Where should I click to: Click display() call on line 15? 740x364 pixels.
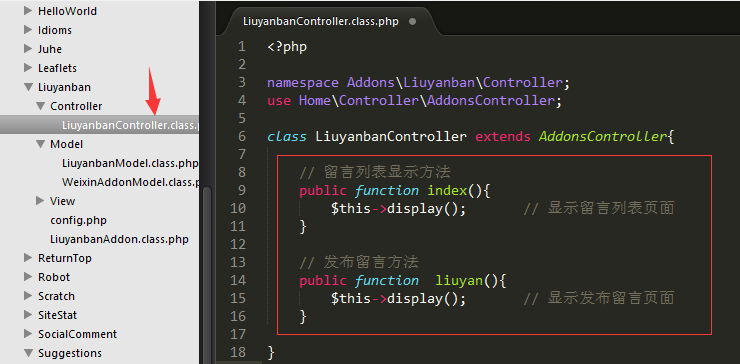(422, 298)
